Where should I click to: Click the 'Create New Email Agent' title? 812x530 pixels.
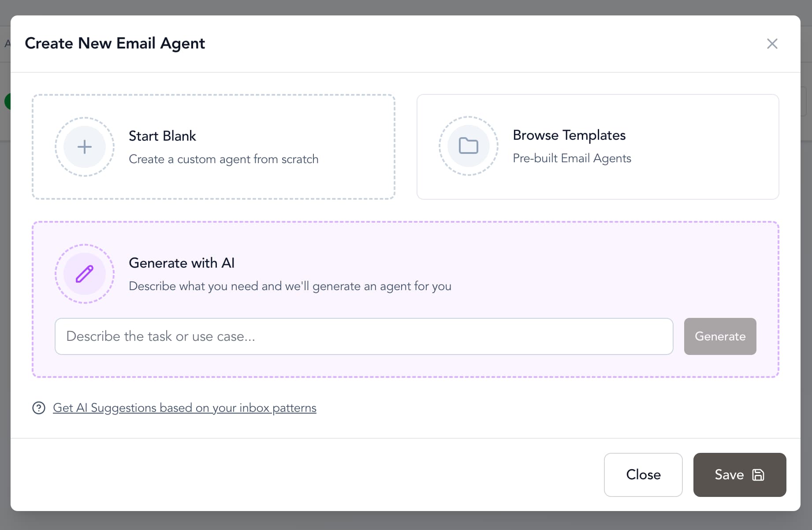click(115, 43)
